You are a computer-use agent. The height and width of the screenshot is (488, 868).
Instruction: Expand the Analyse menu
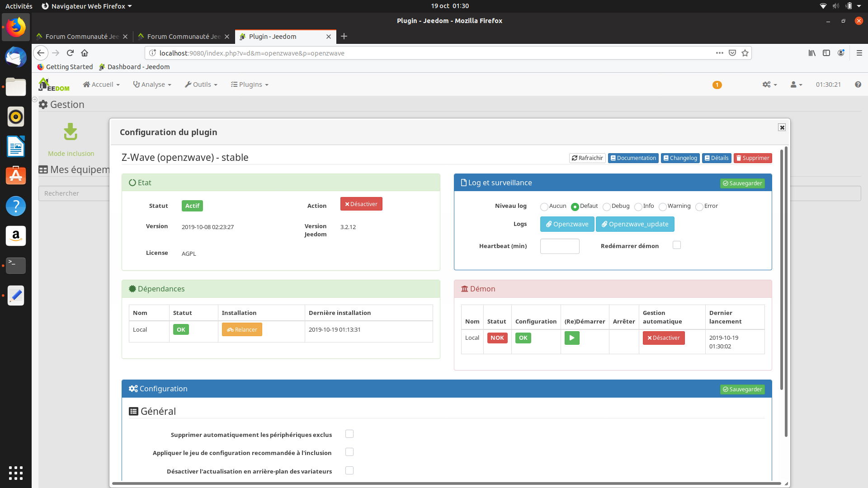152,84
